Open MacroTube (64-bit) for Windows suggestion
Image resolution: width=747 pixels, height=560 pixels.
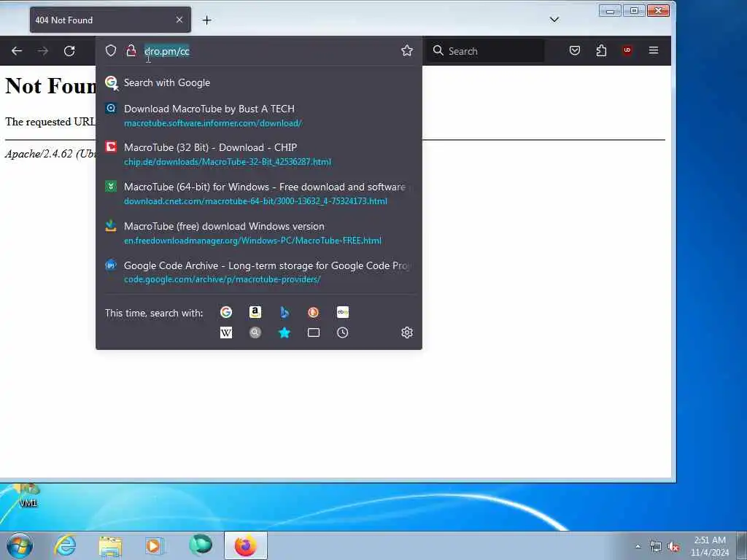(x=259, y=193)
